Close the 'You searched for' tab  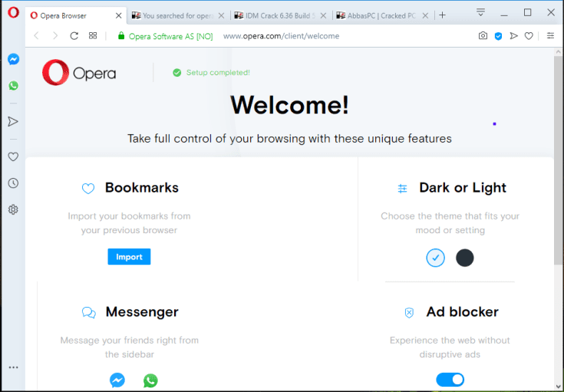click(222, 16)
